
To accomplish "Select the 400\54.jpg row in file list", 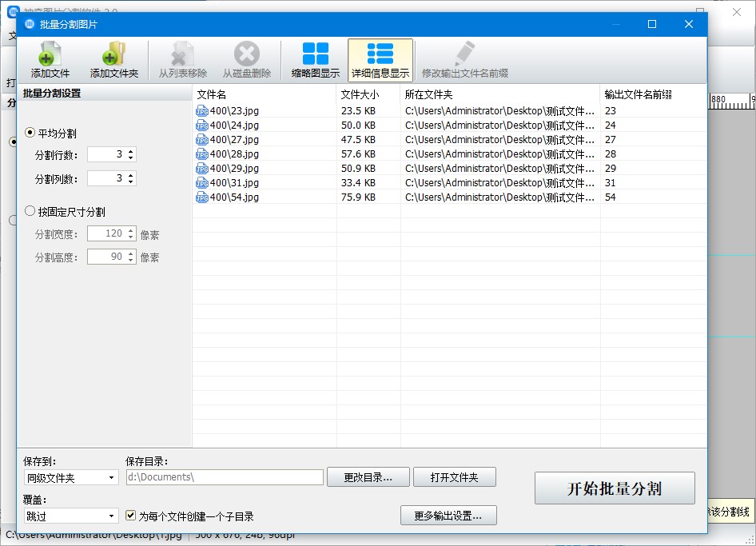I will click(264, 197).
